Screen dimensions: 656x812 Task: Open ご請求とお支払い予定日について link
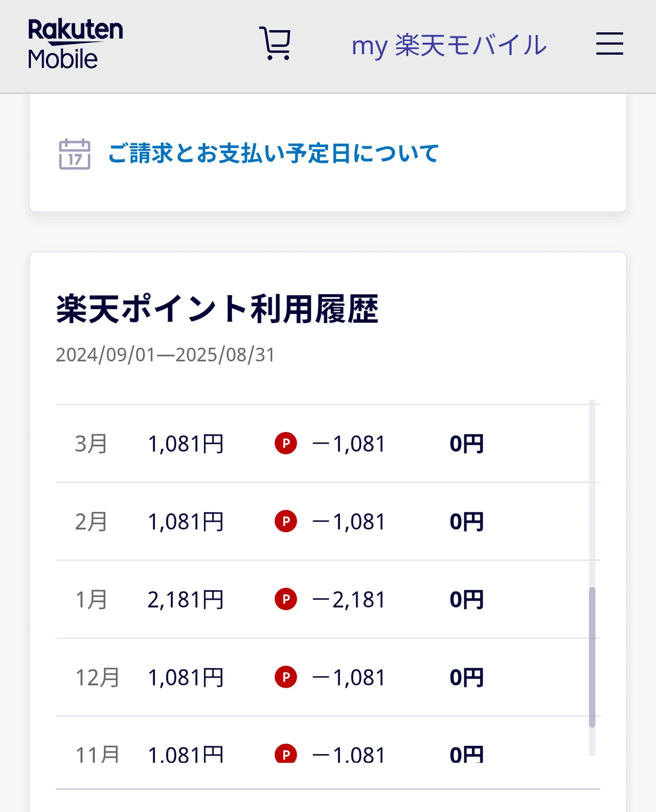[x=273, y=153]
